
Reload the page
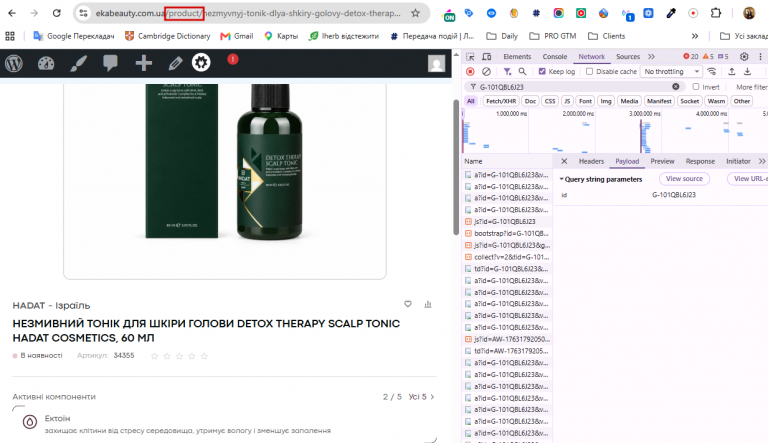pyautogui.click(x=56, y=13)
